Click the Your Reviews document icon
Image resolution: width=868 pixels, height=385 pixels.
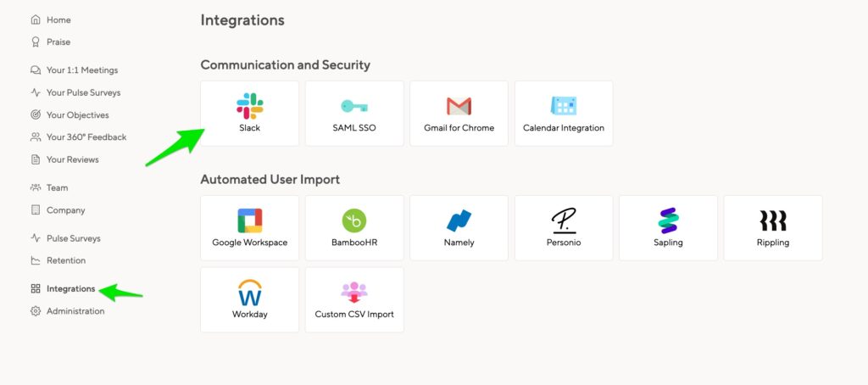click(36, 159)
